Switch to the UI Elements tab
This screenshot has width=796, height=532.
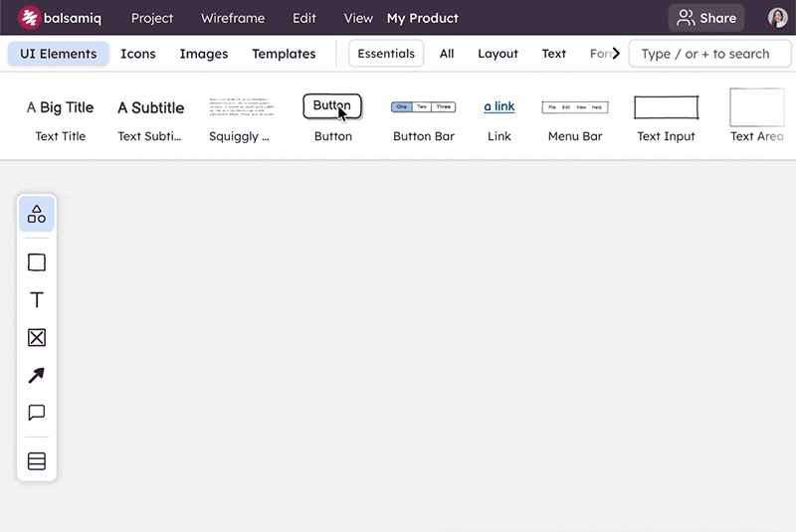59,54
